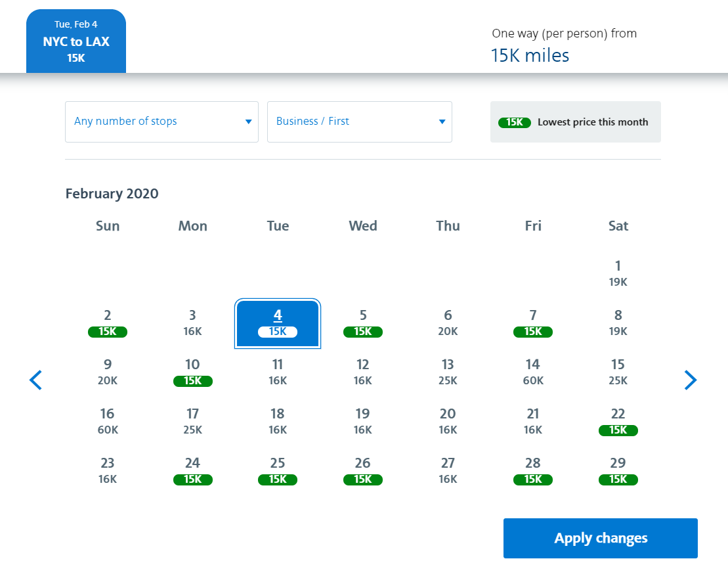Choose February 13 at 25K miles

[448, 372]
